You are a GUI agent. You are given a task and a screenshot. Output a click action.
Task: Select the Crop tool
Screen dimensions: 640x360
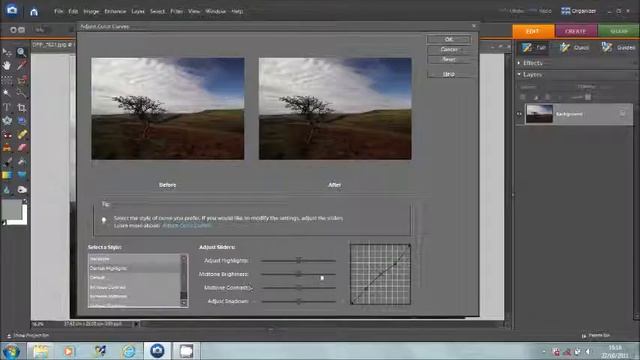[22, 107]
